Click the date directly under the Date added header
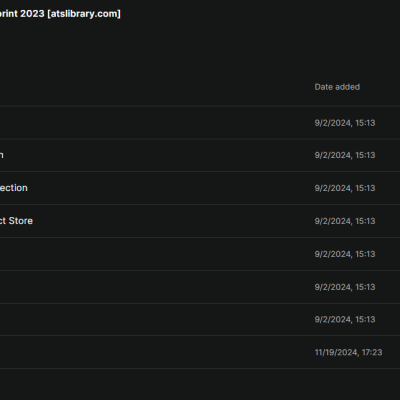 tap(345, 123)
